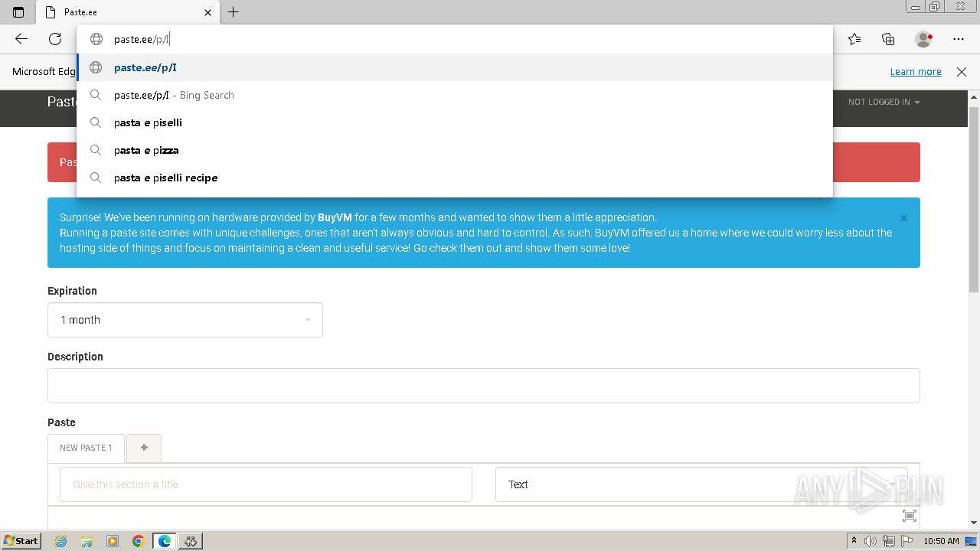Image resolution: width=980 pixels, height=551 pixels.
Task: Close the Paste.ee tab
Action: click(x=207, y=12)
